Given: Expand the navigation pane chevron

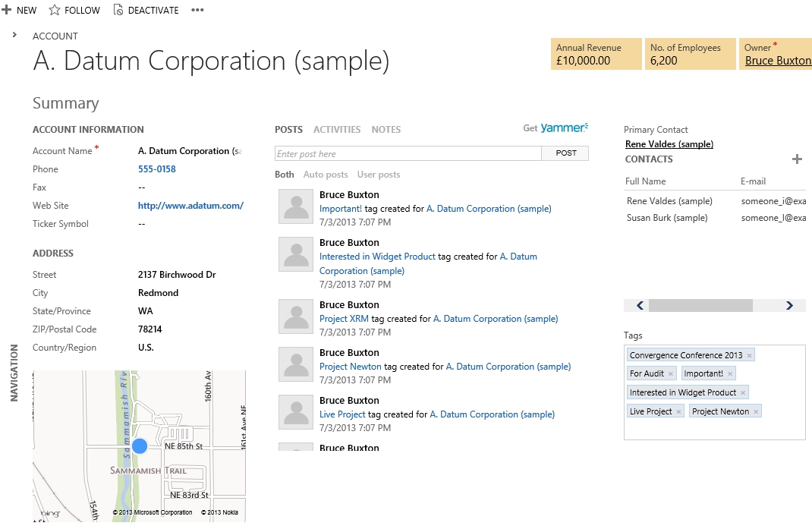Looking at the screenshot, I should click(14, 35).
